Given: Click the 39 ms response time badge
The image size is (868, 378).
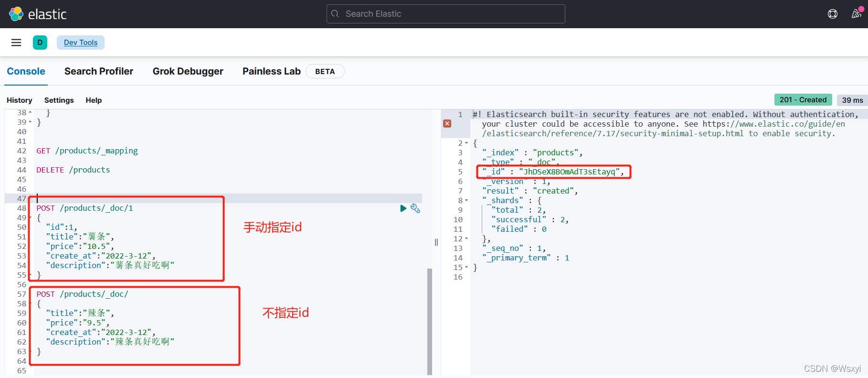Looking at the screenshot, I should [852, 100].
